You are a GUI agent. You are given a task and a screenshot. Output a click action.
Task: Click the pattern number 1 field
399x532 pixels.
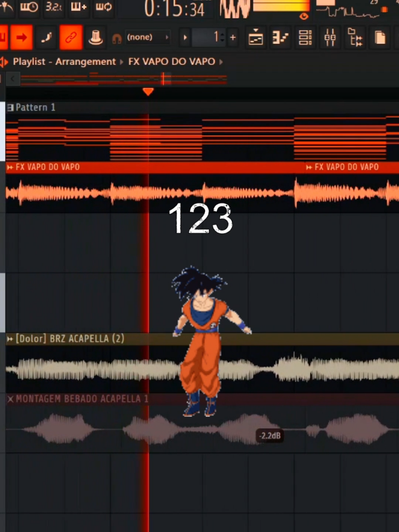pyautogui.click(x=209, y=38)
